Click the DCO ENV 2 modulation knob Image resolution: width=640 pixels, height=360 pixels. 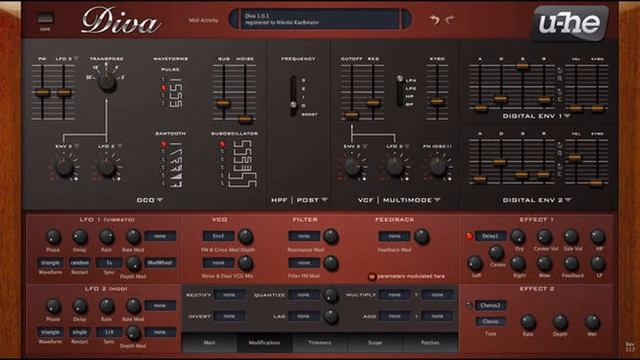tap(64, 167)
